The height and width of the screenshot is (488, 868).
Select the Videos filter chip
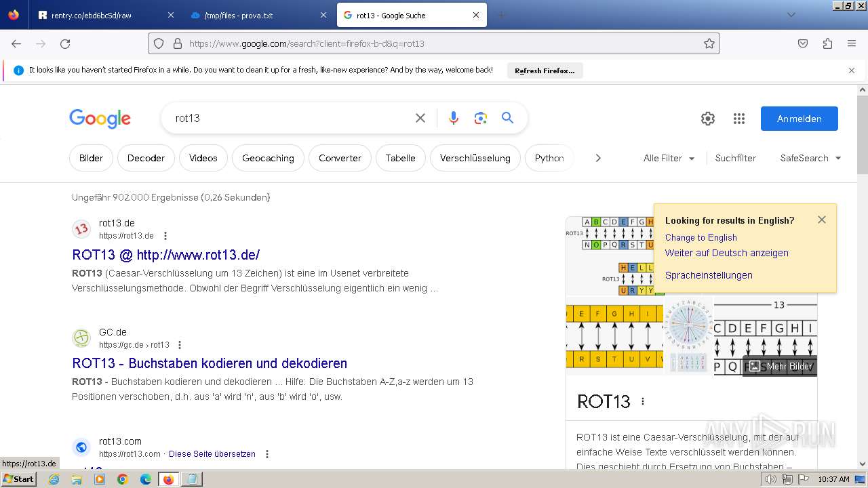203,158
